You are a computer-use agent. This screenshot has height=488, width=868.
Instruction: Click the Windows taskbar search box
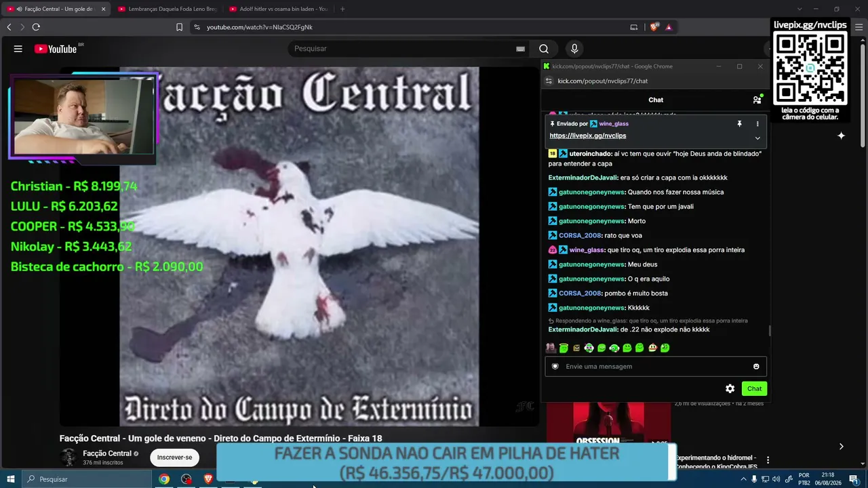pyautogui.click(x=86, y=479)
